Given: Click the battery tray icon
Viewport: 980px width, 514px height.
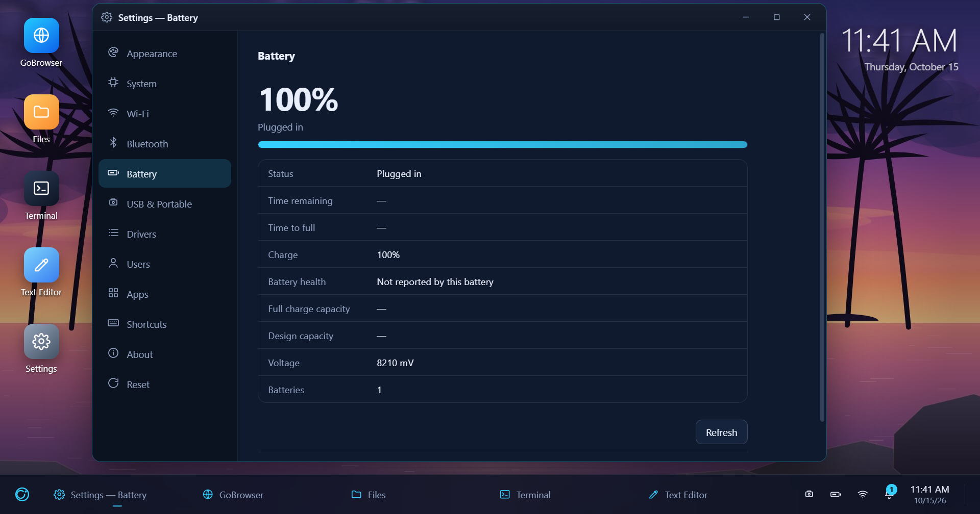Looking at the screenshot, I should click(x=836, y=494).
